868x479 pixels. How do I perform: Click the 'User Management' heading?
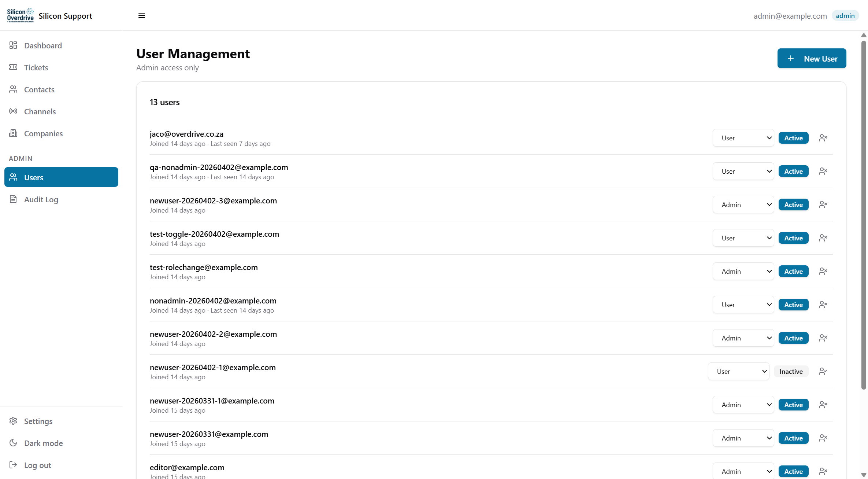(x=193, y=54)
